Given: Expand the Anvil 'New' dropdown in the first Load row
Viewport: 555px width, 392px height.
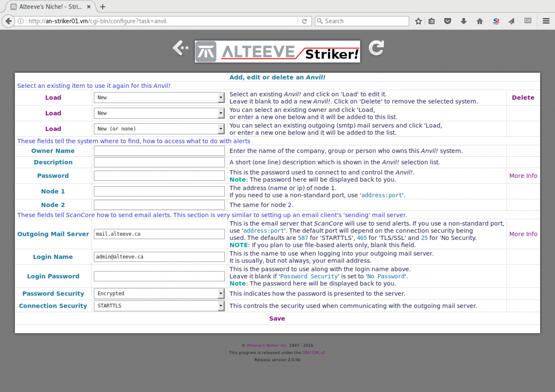Looking at the screenshot, I should pos(159,98).
